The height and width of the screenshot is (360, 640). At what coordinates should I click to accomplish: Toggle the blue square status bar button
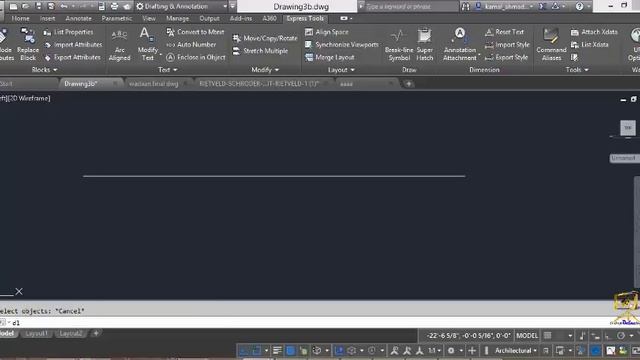290,350
